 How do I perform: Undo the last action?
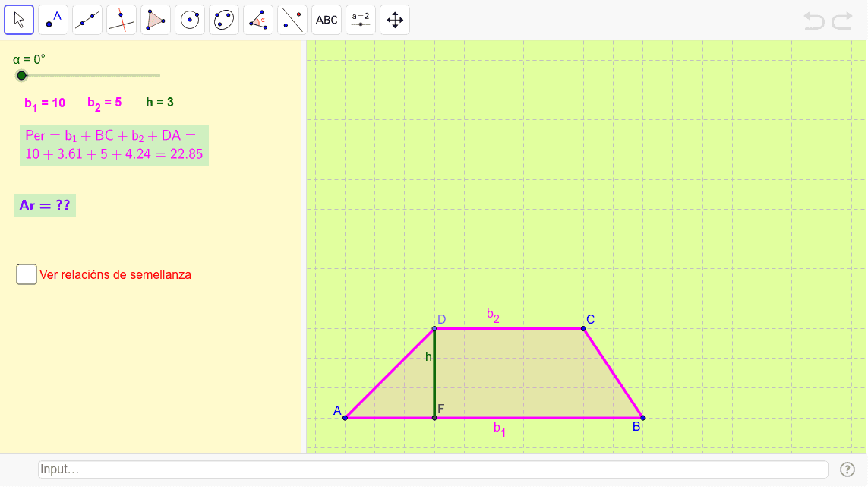pyautogui.click(x=814, y=21)
